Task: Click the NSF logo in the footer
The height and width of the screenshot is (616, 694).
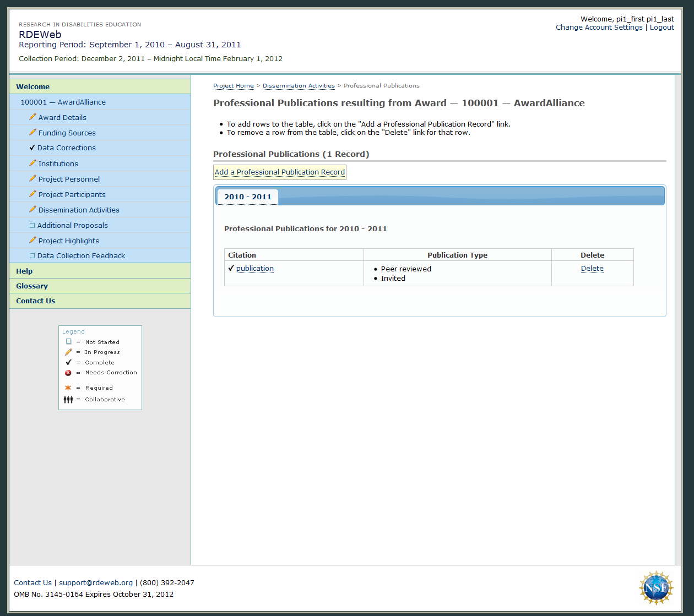Action: tap(655, 588)
